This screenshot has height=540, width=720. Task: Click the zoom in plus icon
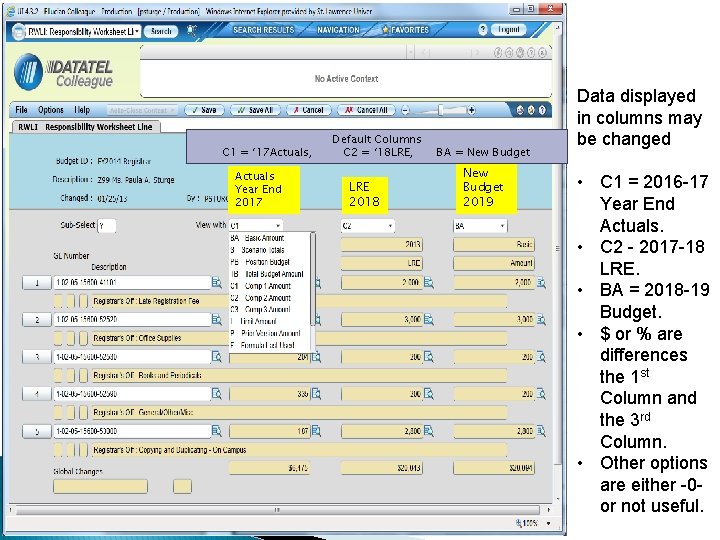pos(471,110)
